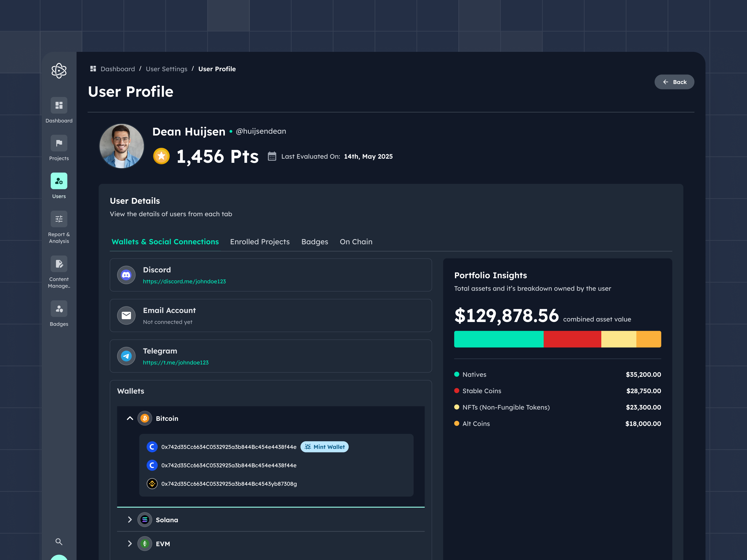Open the Discord link discord.me/johndoe123
Screen dimensions: 747x560
coord(184,281)
